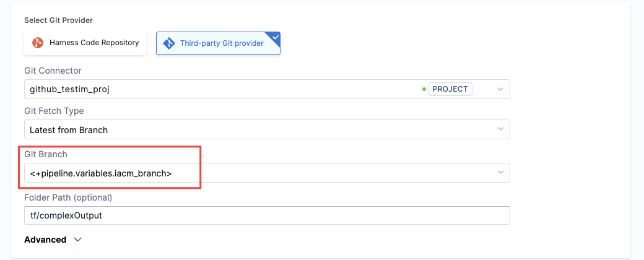The height and width of the screenshot is (260, 644).
Task: Open the Git Branch dropdown chevron
Action: (x=500, y=173)
